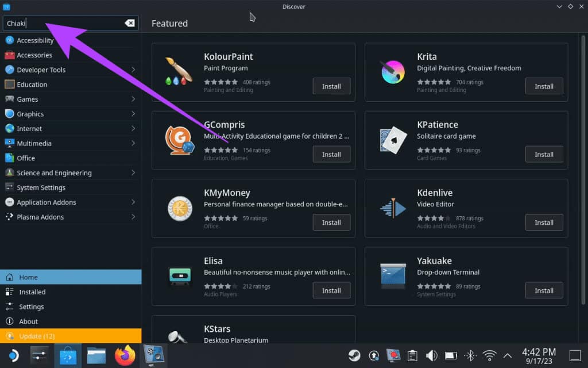Open Update (12) page
588x368 pixels.
tap(71, 336)
